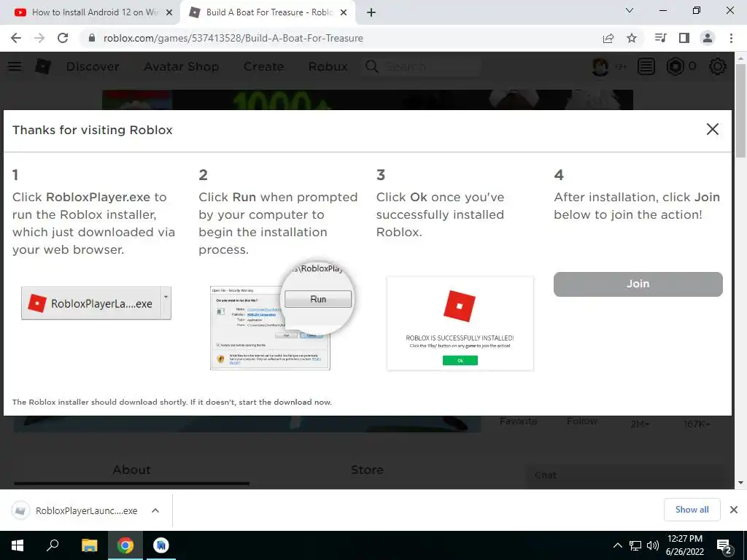Open Chrome three-dot menu

731,38
